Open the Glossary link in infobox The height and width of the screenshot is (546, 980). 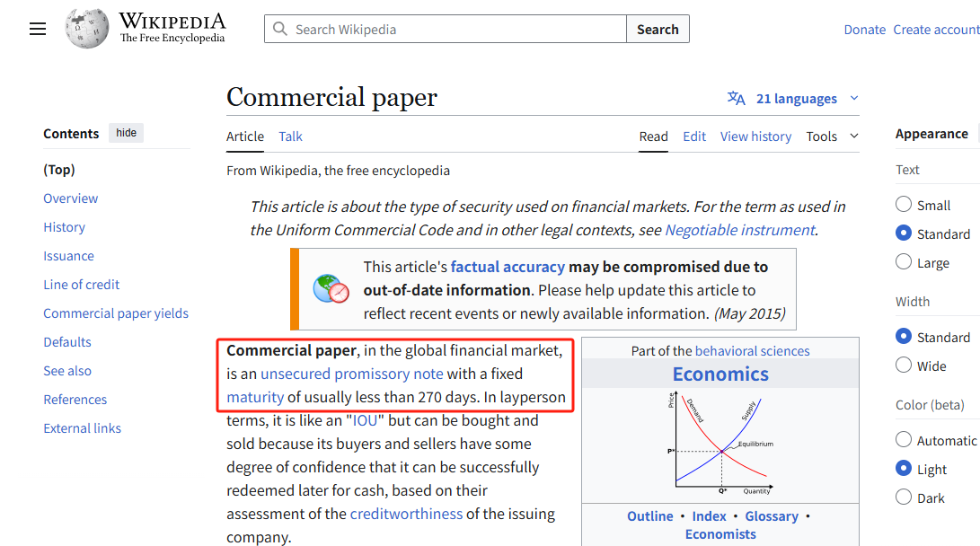772,516
